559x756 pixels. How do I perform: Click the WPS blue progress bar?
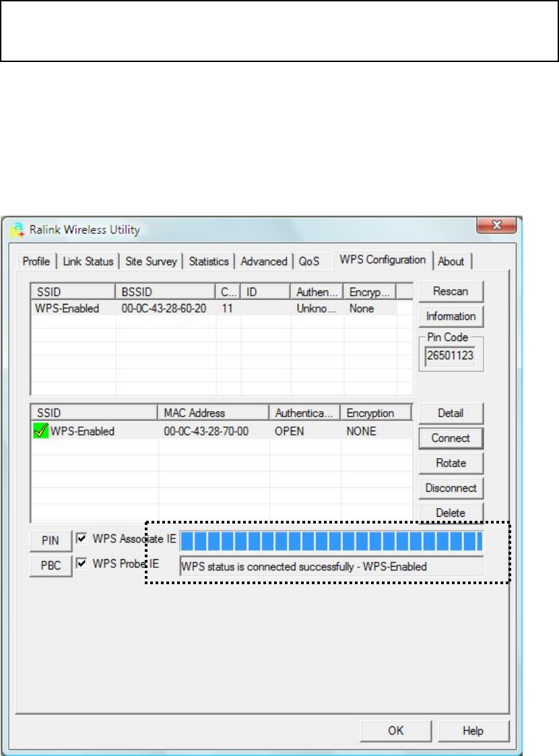(331, 541)
